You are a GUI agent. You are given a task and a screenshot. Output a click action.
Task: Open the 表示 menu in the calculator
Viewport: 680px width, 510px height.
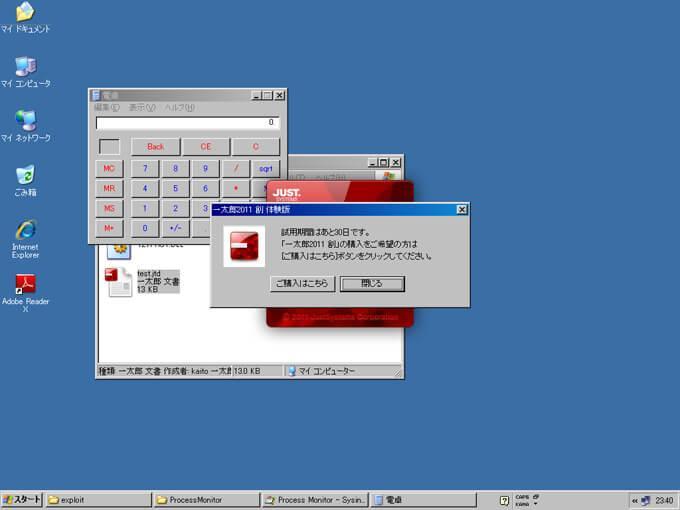pyautogui.click(x=142, y=107)
